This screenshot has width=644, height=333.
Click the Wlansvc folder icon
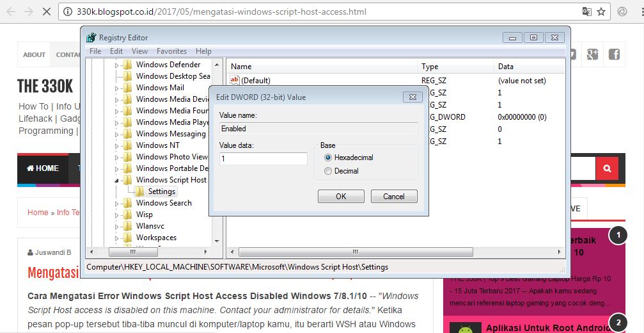tap(128, 225)
